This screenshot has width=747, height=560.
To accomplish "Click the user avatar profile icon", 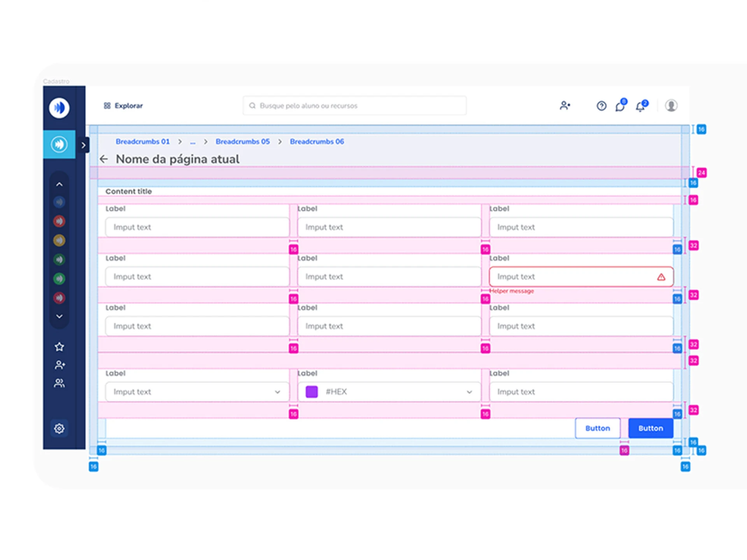I will click(671, 105).
